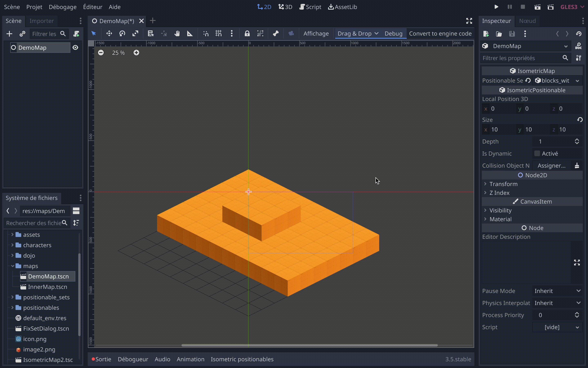This screenshot has height=368, width=588.
Task: Toggle smart snapping icon
Action: (x=206, y=34)
